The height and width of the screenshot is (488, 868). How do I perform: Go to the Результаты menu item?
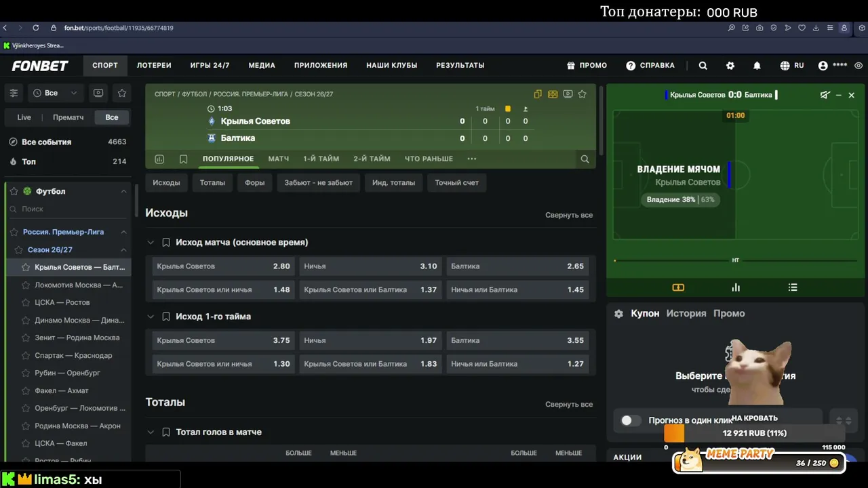pyautogui.click(x=460, y=66)
